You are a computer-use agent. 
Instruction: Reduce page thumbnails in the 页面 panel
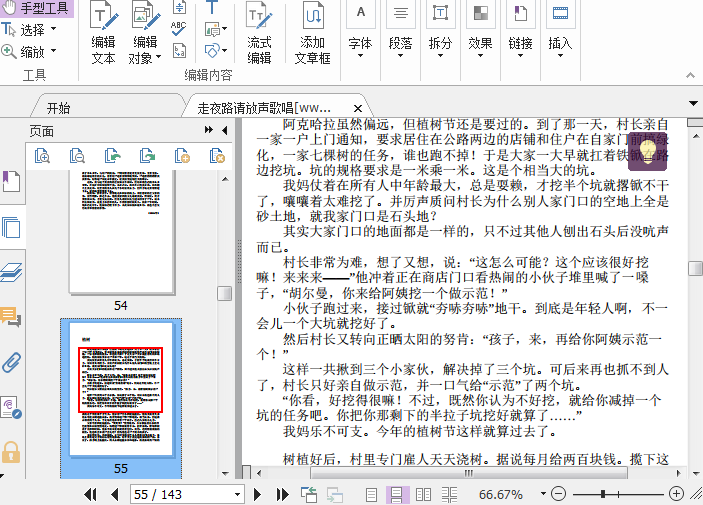pos(77,156)
